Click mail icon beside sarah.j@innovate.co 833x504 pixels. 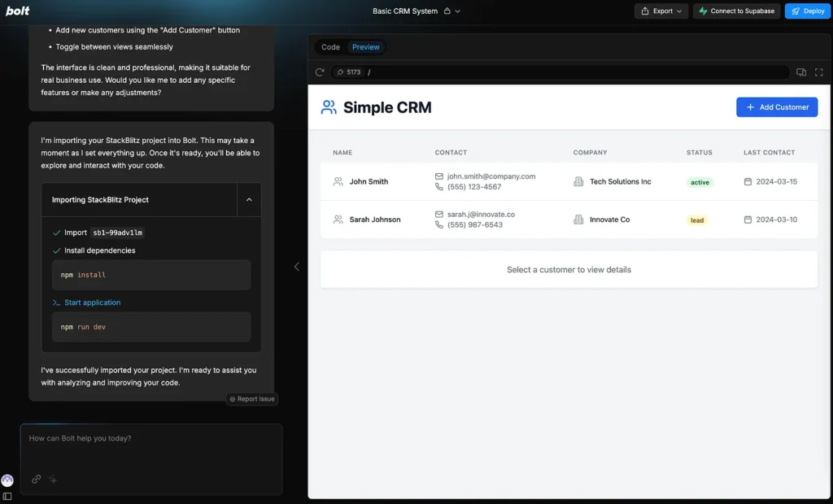(x=438, y=215)
